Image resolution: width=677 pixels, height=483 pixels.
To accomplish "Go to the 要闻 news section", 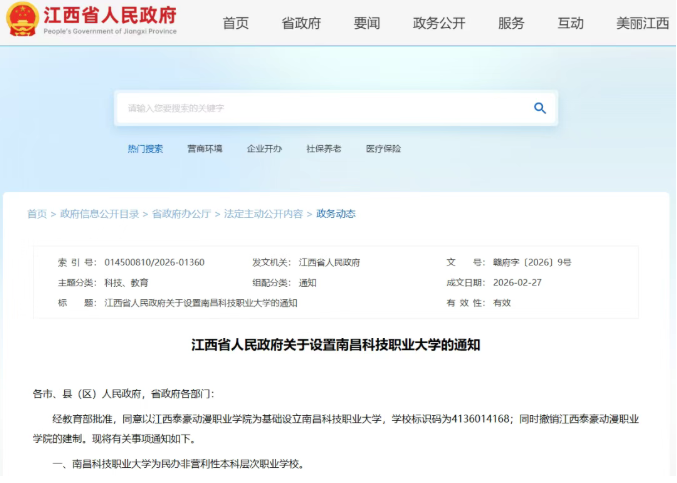I will pyautogui.click(x=367, y=23).
